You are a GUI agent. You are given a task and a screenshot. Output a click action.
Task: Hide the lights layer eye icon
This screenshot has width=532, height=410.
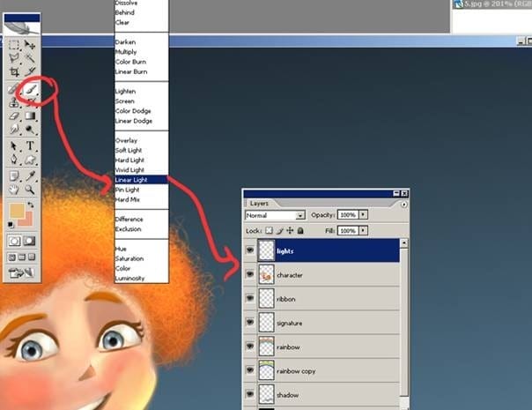pos(250,250)
